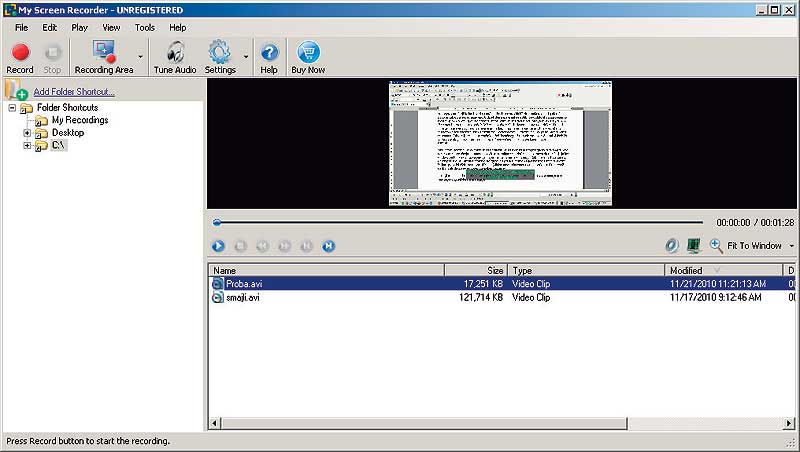
Task: Click the fast forward playback control
Action: 284,246
